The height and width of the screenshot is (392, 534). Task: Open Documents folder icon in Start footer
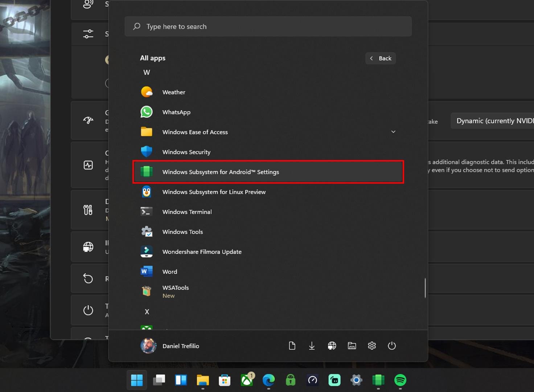[292, 346]
